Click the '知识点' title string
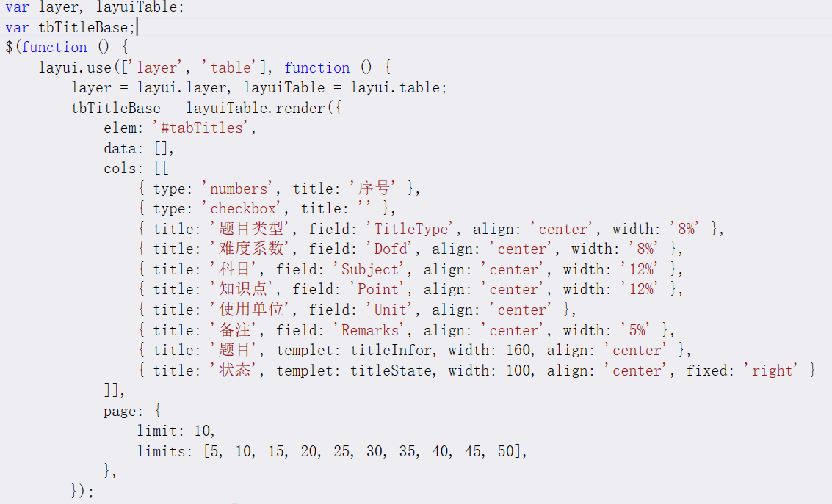The height and width of the screenshot is (504, 832). click(x=242, y=289)
